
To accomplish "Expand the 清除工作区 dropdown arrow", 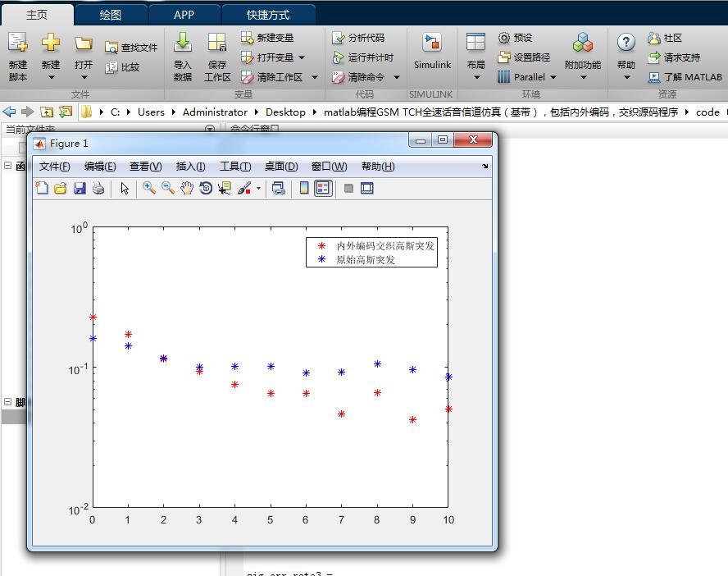I will click(x=315, y=77).
